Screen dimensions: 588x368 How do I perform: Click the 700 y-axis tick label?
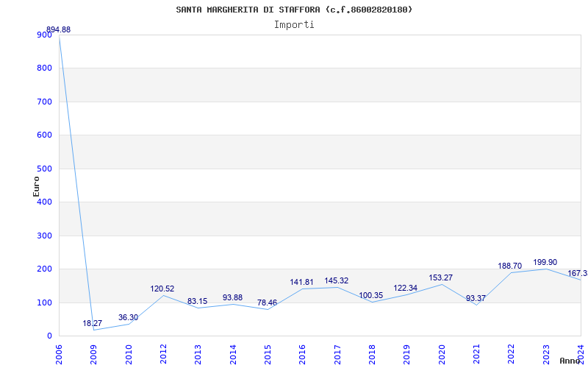pyautogui.click(x=44, y=102)
